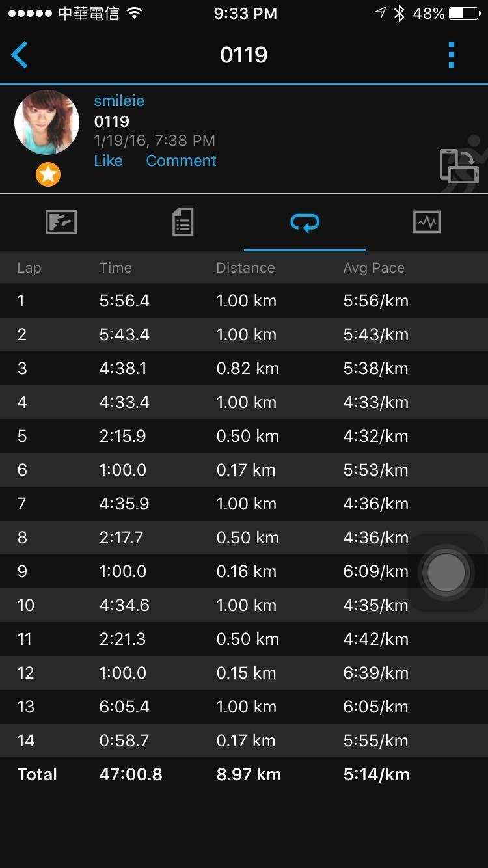The height and width of the screenshot is (868, 488).
Task: Switch to the activity summary map tab
Action: 61,223
